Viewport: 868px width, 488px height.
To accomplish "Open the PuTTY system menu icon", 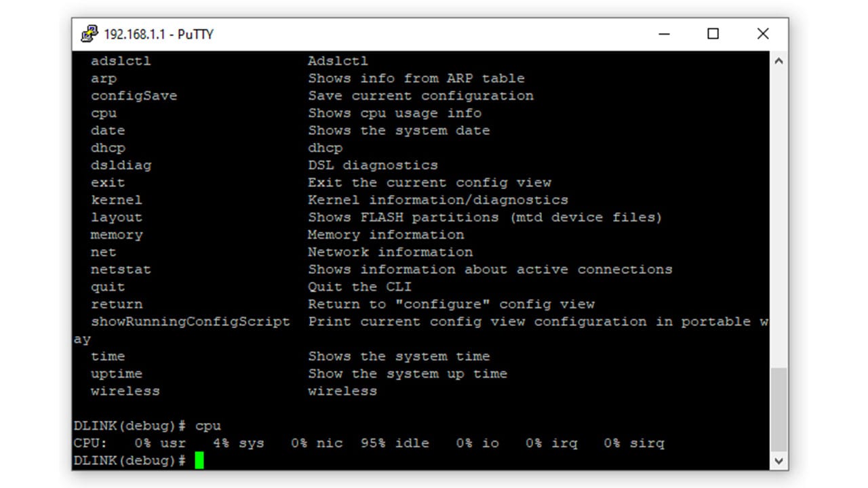I will (90, 34).
